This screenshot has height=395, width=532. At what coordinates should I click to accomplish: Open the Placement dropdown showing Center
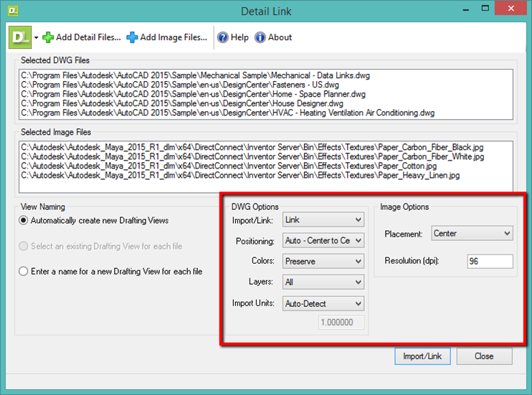coord(472,234)
